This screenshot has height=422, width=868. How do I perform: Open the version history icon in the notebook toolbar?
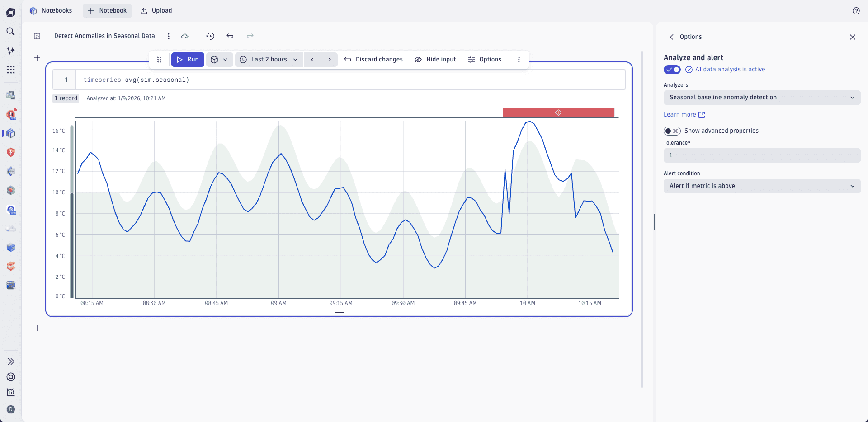tap(210, 36)
